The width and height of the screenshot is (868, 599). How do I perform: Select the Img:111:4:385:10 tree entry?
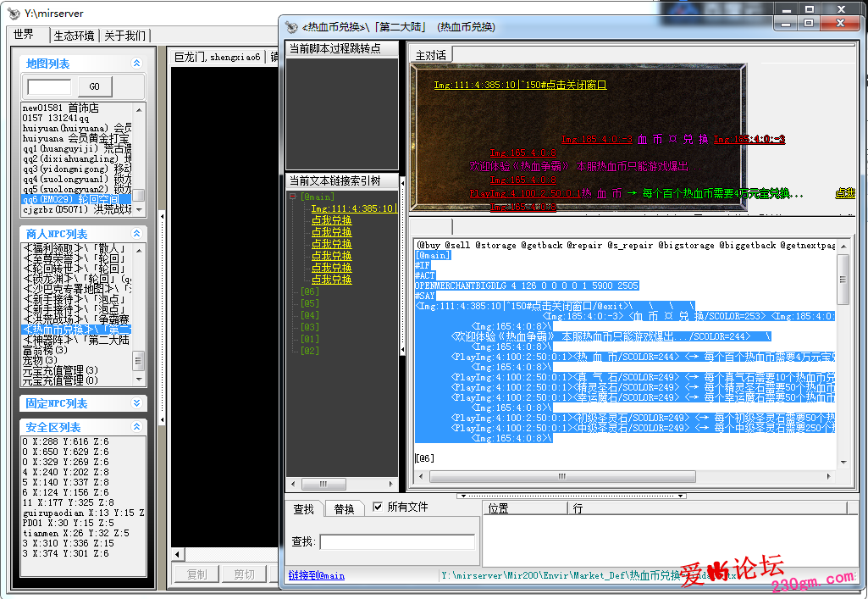pos(353,208)
